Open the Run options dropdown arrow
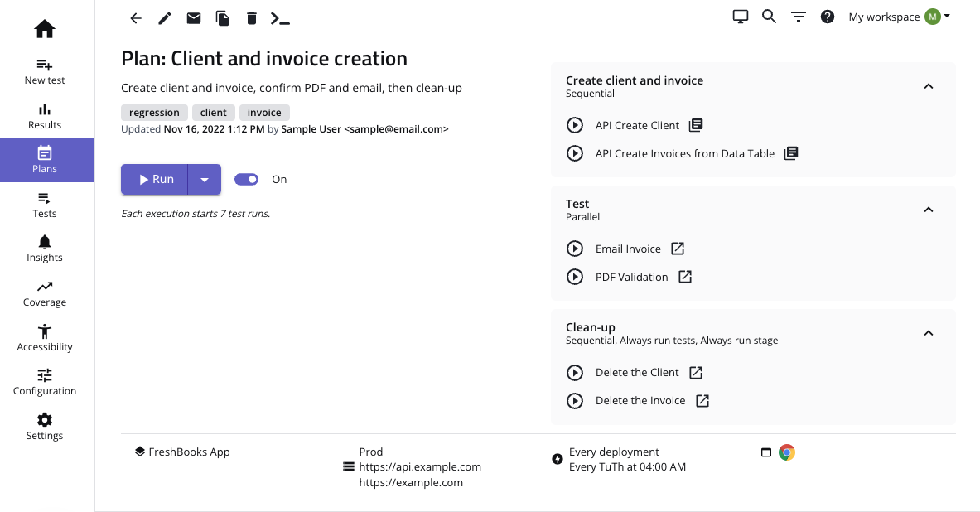Screen dimensions: 980x512 (x=205, y=180)
